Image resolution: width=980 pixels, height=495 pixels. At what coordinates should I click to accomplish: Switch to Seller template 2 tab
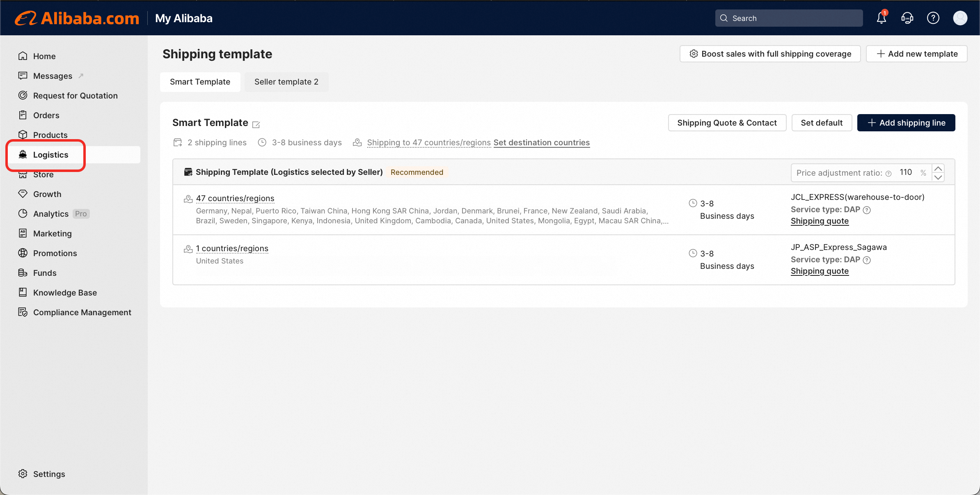(286, 82)
